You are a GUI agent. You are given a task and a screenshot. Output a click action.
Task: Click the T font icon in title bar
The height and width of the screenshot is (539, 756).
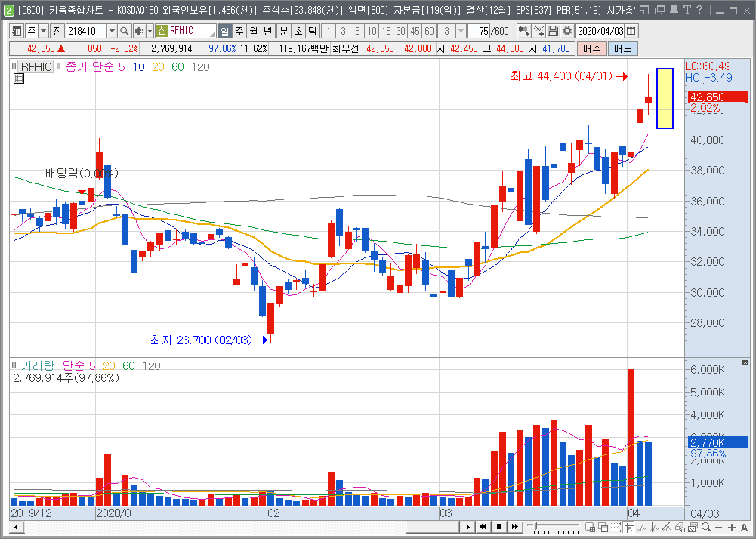[687, 10]
